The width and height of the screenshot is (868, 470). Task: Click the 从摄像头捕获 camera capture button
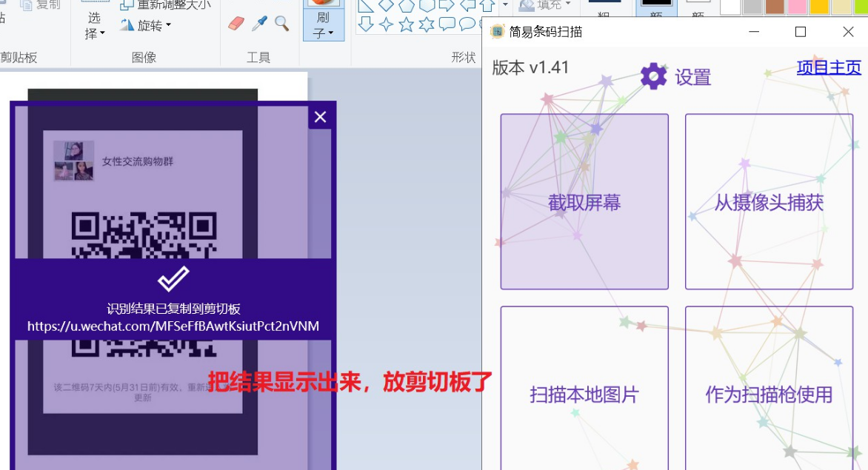[769, 201]
